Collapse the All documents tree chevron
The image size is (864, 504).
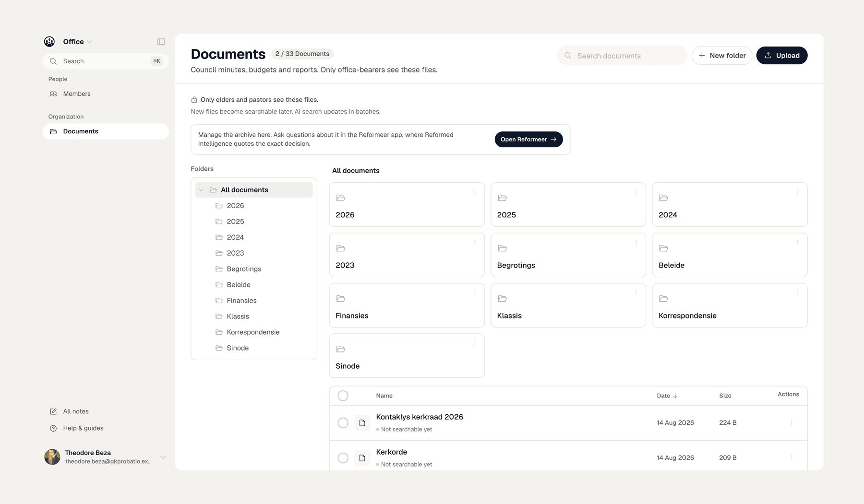pos(201,190)
